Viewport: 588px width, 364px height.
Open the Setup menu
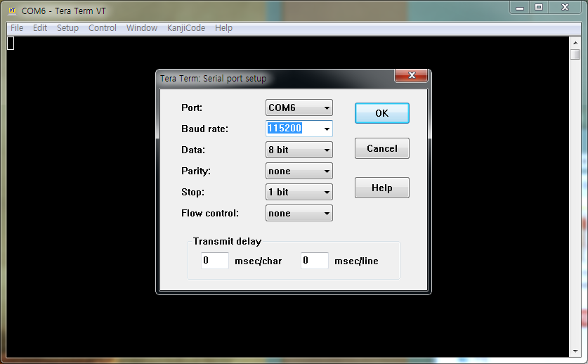67,28
